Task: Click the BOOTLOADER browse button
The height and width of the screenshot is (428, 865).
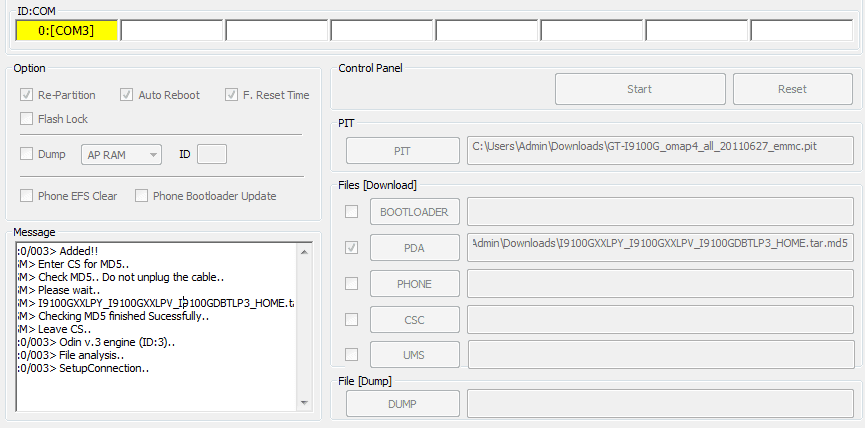Action: click(414, 212)
